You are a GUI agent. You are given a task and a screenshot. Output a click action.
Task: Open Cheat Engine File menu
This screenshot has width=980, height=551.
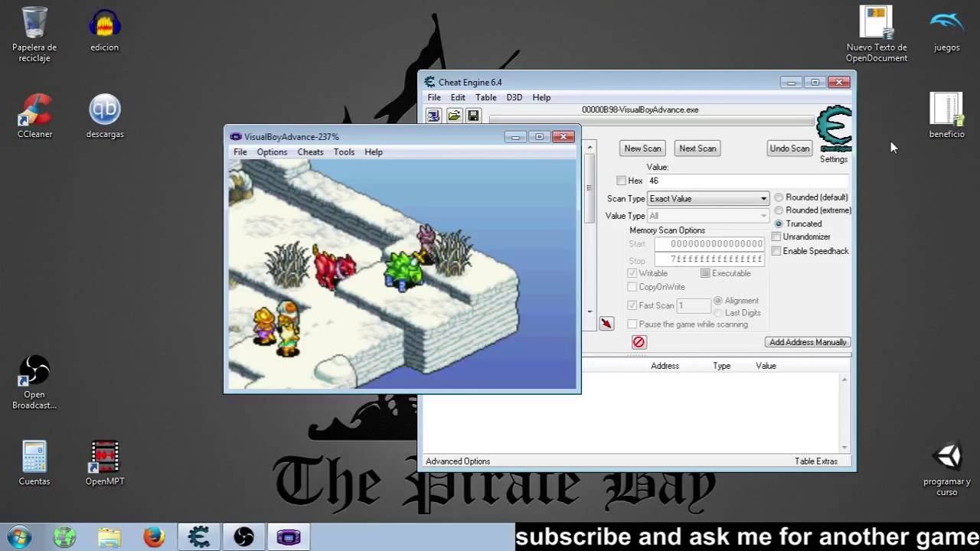point(434,97)
